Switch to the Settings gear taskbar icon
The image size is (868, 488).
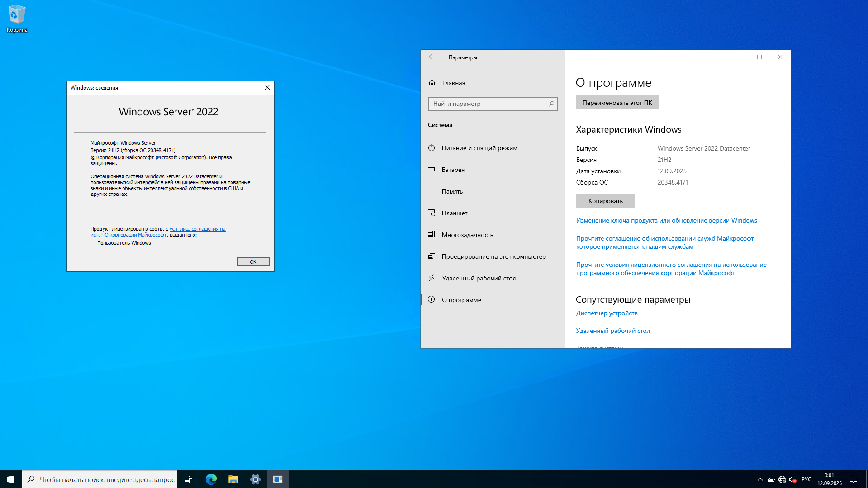pyautogui.click(x=256, y=479)
